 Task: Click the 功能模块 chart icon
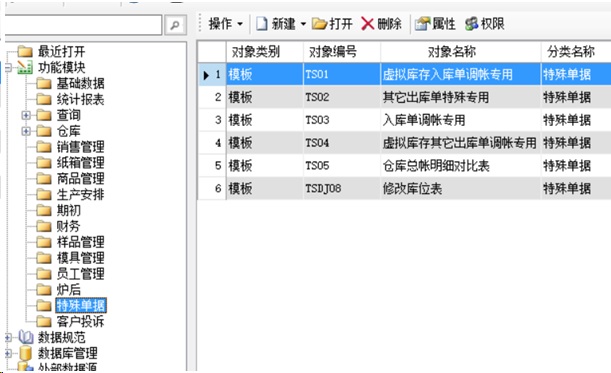click(x=25, y=67)
